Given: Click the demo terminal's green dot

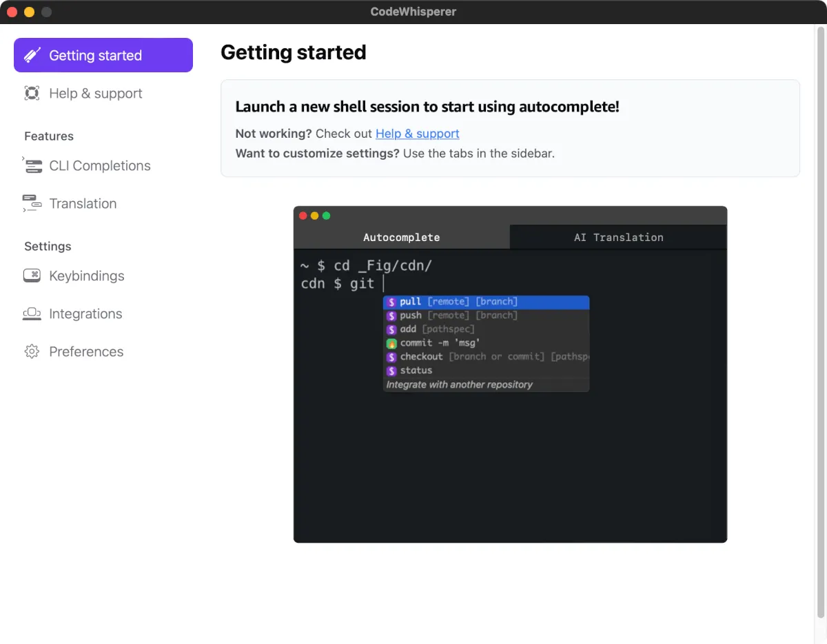Looking at the screenshot, I should click(327, 216).
